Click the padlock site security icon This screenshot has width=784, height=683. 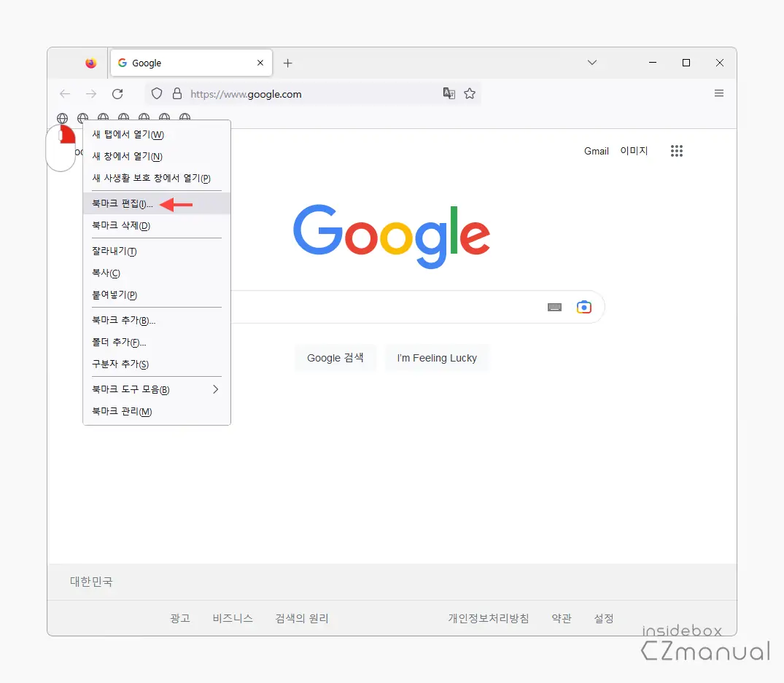point(177,93)
